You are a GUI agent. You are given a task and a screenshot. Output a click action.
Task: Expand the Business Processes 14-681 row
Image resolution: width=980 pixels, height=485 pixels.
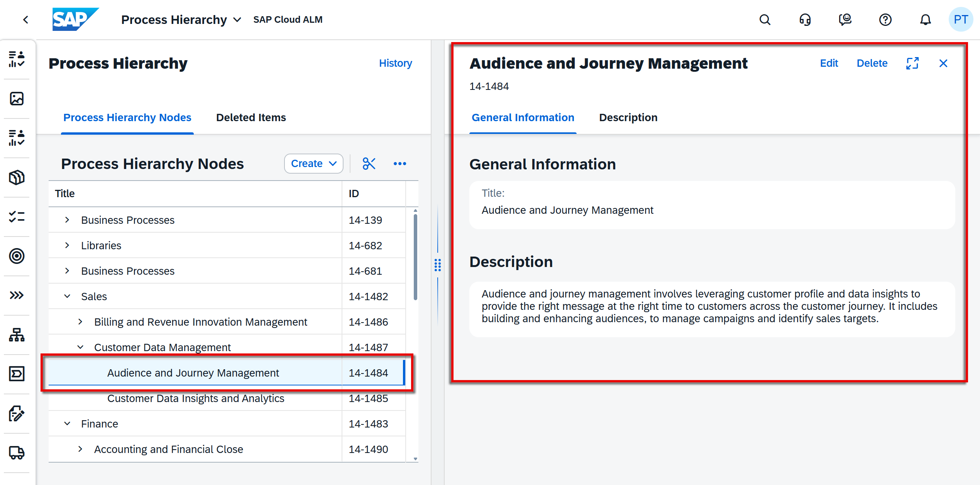click(67, 271)
